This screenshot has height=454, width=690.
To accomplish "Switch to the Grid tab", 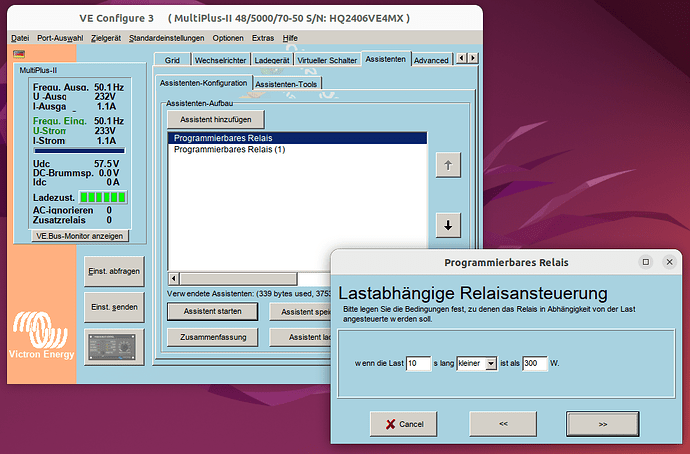I will click(172, 60).
